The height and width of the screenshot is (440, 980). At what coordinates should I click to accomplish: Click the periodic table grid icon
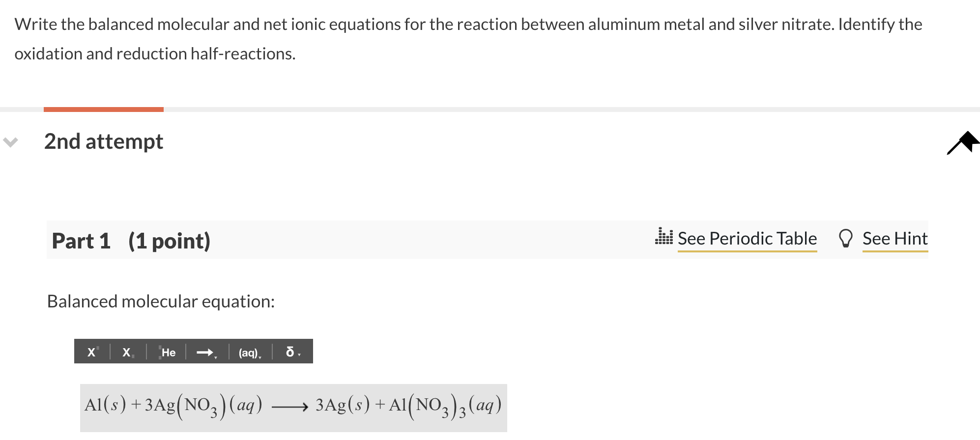664,239
